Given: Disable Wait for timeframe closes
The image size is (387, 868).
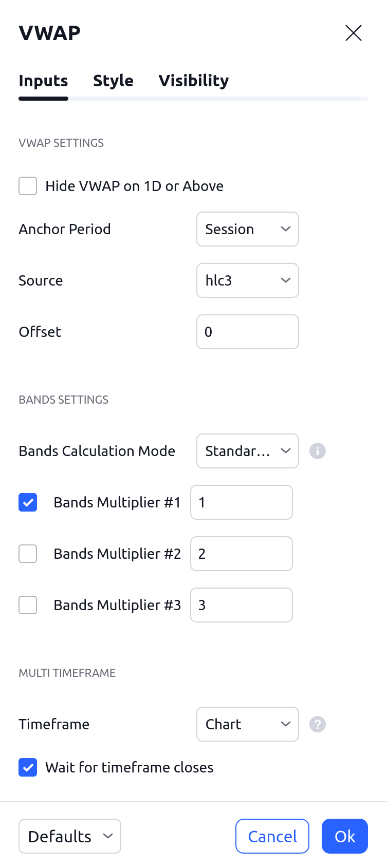Looking at the screenshot, I should tap(28, 767).
